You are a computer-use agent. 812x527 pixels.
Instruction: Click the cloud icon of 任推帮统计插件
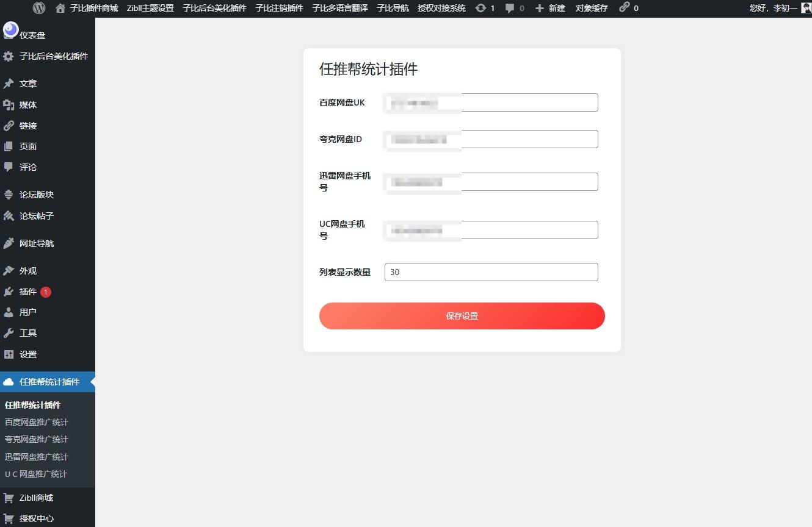coord(9,381)
